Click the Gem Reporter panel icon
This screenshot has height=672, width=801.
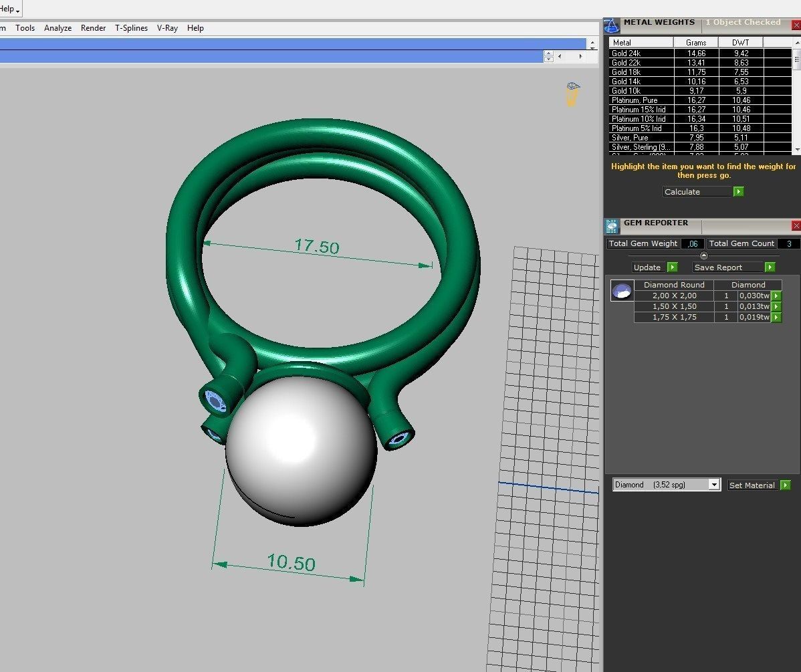[x=612, y=226]
